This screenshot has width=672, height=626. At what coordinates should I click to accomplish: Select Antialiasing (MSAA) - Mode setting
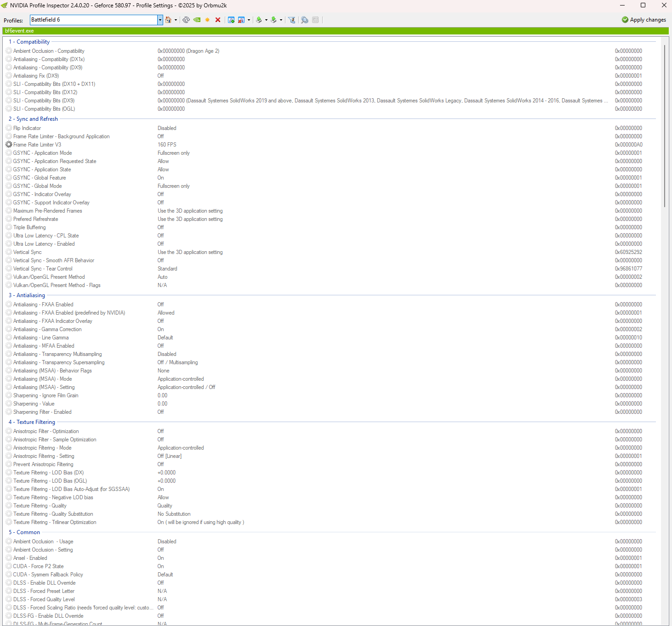click(330, 379)
